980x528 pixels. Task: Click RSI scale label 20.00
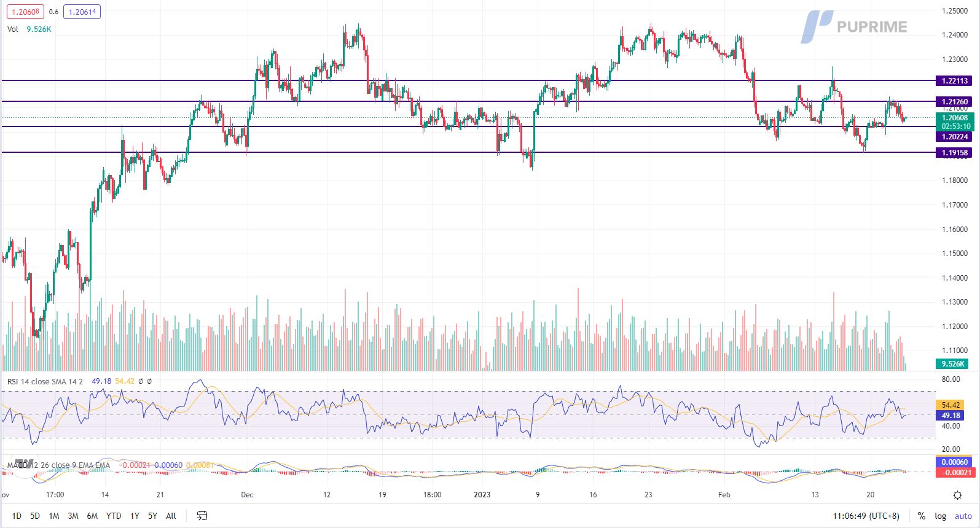pos(951,449)
